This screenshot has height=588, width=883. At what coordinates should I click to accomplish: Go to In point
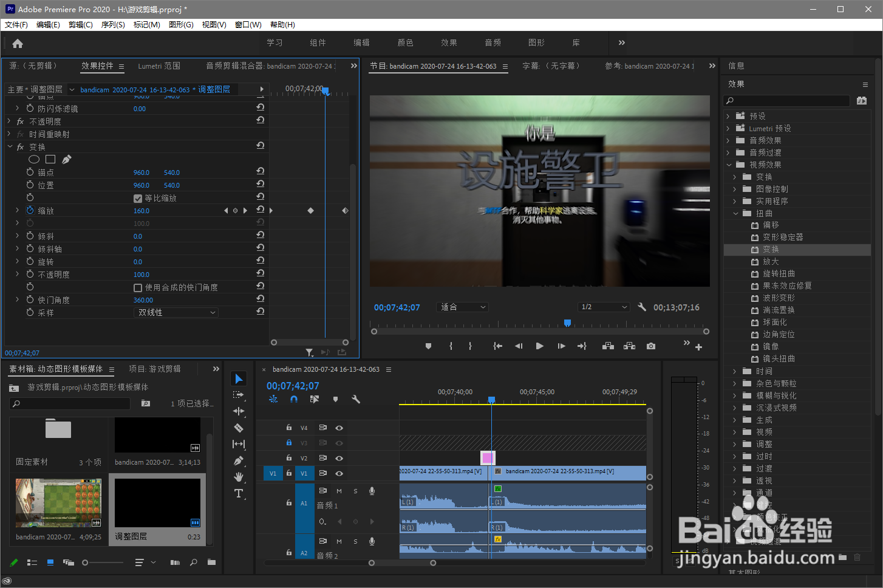tap(497, 346)
